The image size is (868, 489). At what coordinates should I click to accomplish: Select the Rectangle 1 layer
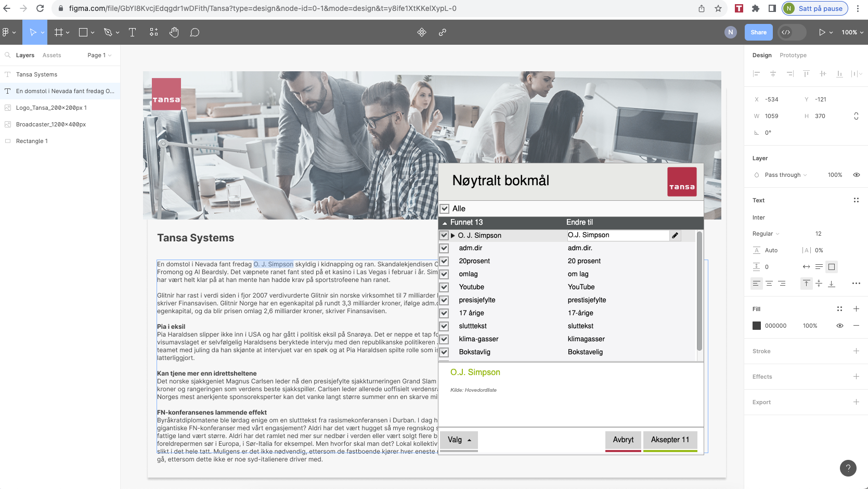60,141
